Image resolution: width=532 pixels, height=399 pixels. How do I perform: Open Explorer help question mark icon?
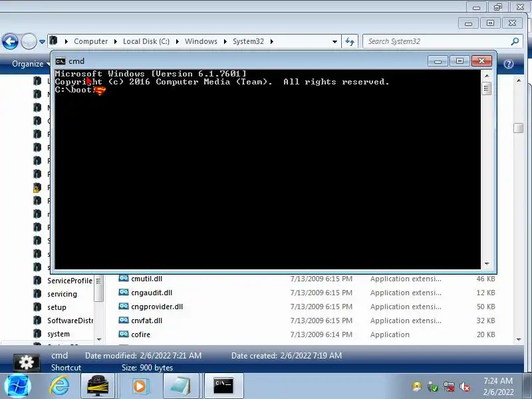pyautogui.click(x=509, y=64)
